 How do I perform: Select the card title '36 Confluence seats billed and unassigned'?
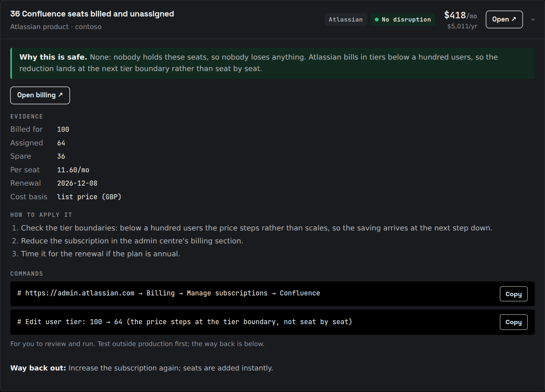point(92,14)
